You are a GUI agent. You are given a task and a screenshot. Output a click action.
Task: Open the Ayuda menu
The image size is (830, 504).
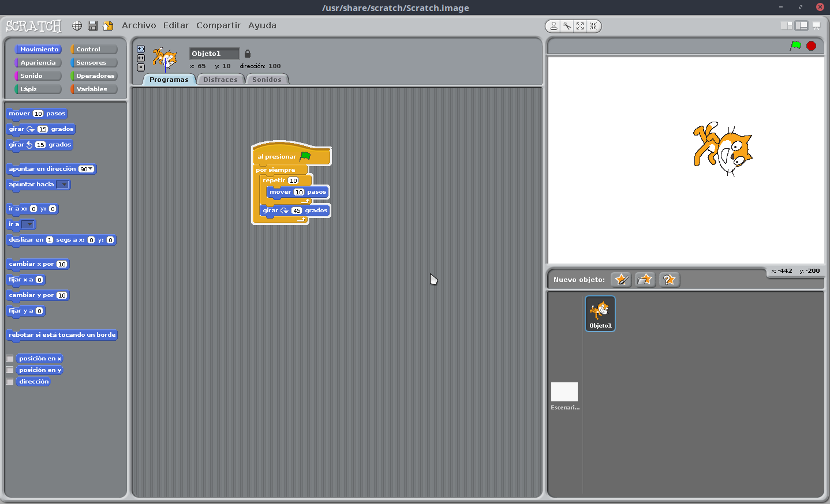[262, 25]
